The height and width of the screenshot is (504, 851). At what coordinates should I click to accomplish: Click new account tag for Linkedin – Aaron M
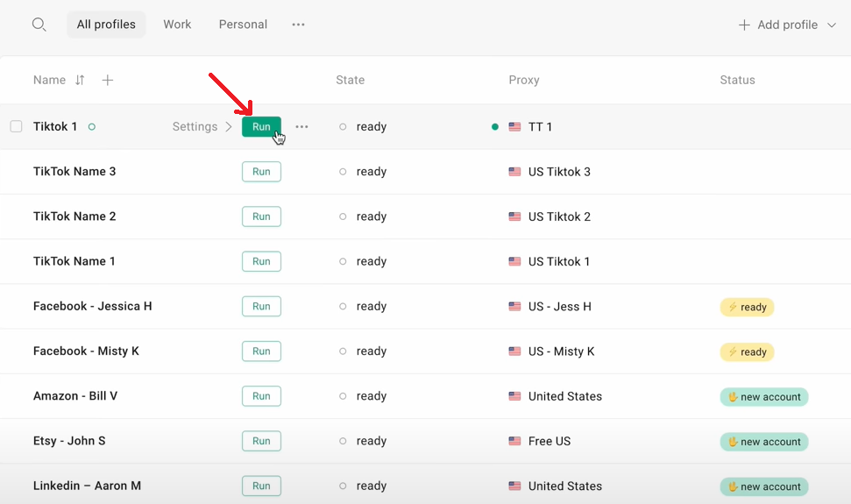coord(764,486)
